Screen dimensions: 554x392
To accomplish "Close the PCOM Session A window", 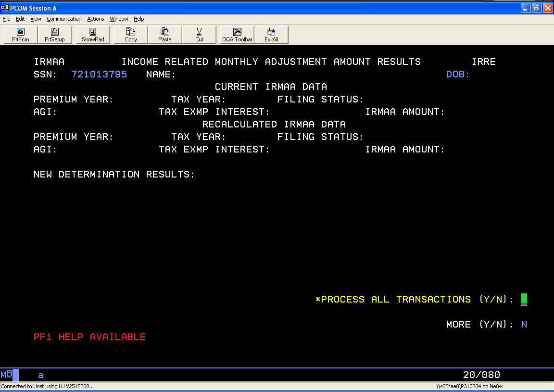I will pos(548,8).
